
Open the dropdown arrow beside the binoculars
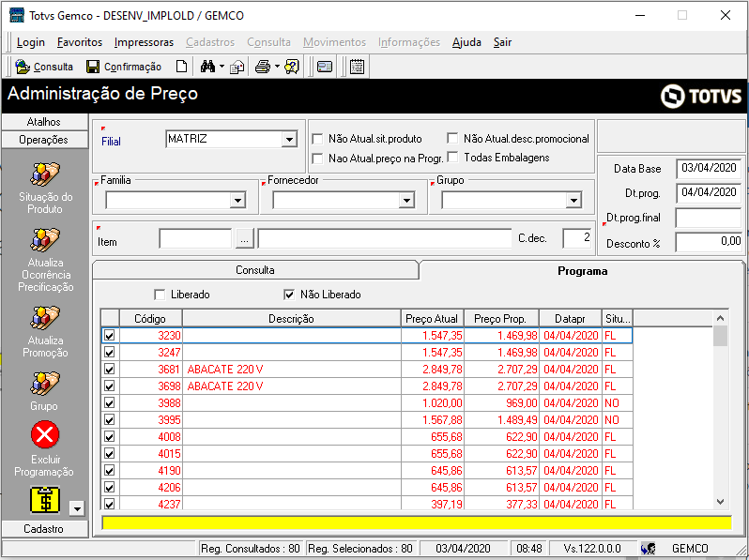(222, 67)
